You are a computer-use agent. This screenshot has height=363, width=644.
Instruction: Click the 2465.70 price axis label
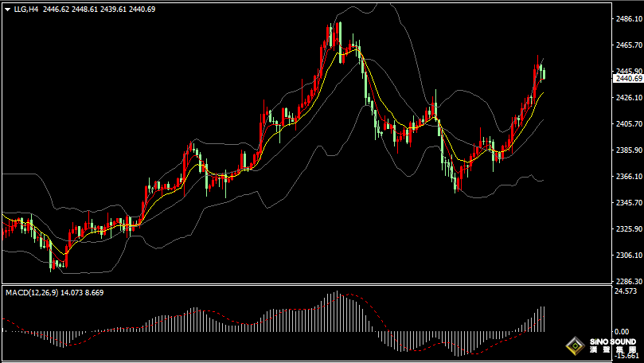628,45
